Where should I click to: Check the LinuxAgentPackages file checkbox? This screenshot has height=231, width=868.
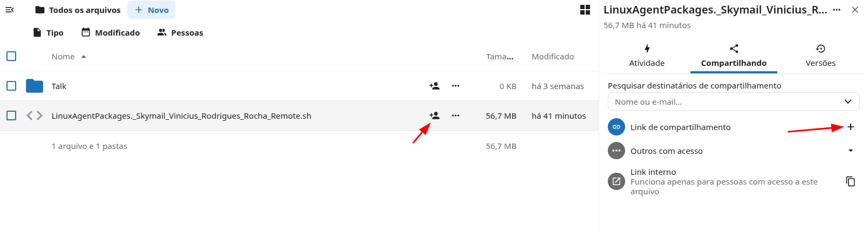[x=11, y=115]
